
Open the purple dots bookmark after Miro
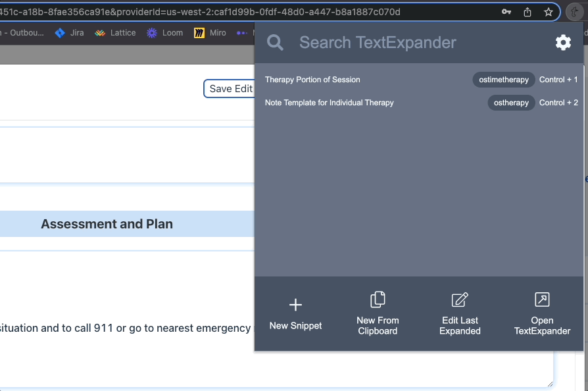click(242, 33)
